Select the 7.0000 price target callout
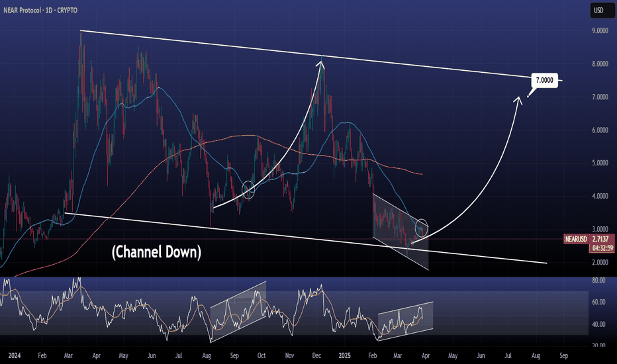This screenshot has height=364, width=617. (545, 80)
